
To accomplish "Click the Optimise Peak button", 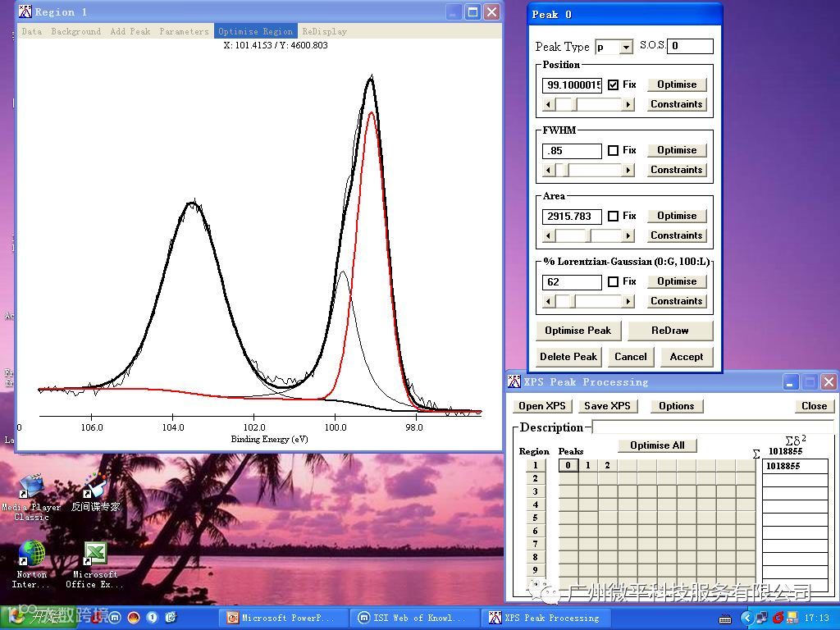I will coord(578,331).
